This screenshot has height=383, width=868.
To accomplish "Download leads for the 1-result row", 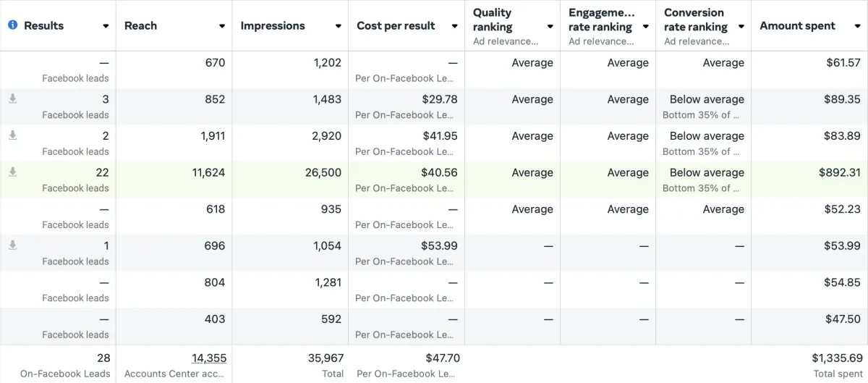I will coord(12,245).
